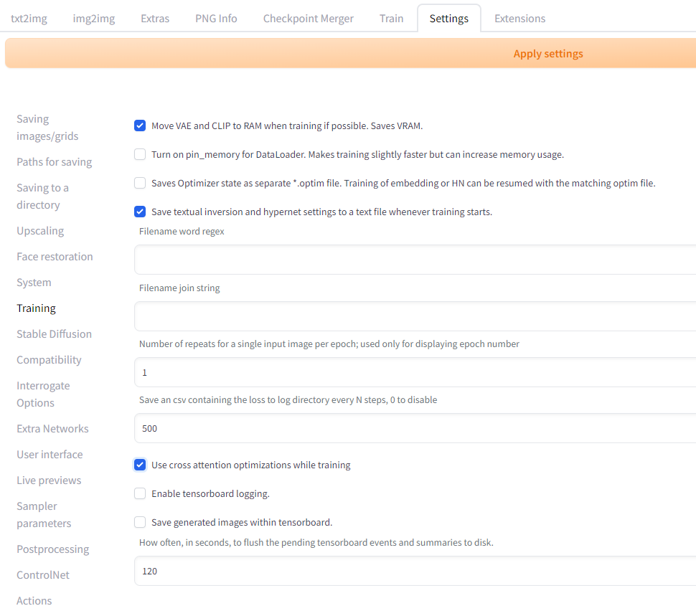Select the tensorboard flush interval field showing 120
Screen dimensions: 696x616
tap(359, 571)
